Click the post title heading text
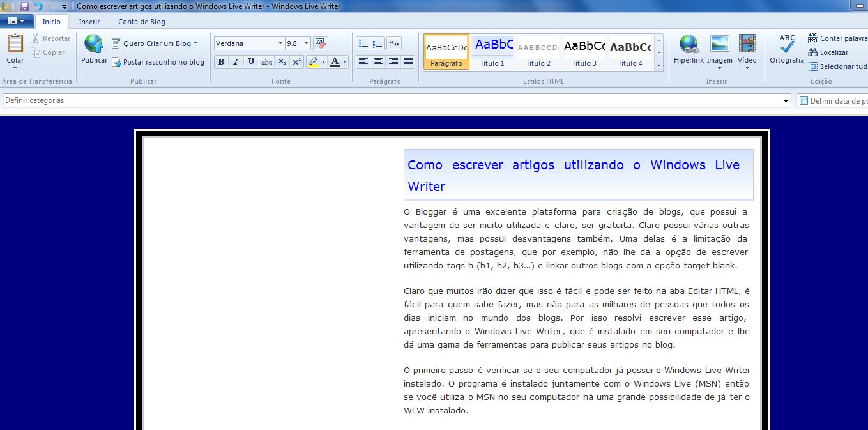The image size is (868, 430). click(574, 175)
